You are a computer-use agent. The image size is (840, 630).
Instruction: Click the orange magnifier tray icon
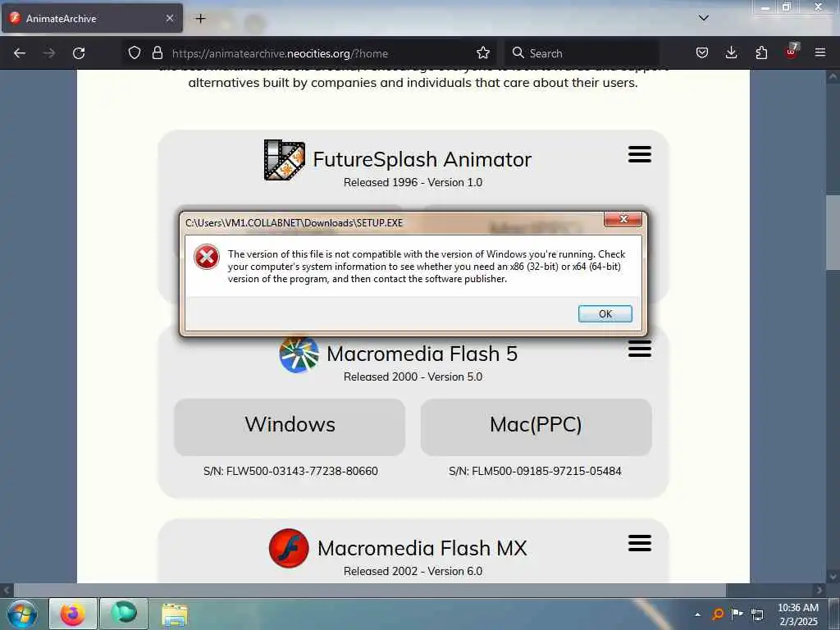click(x=717, y=614)
